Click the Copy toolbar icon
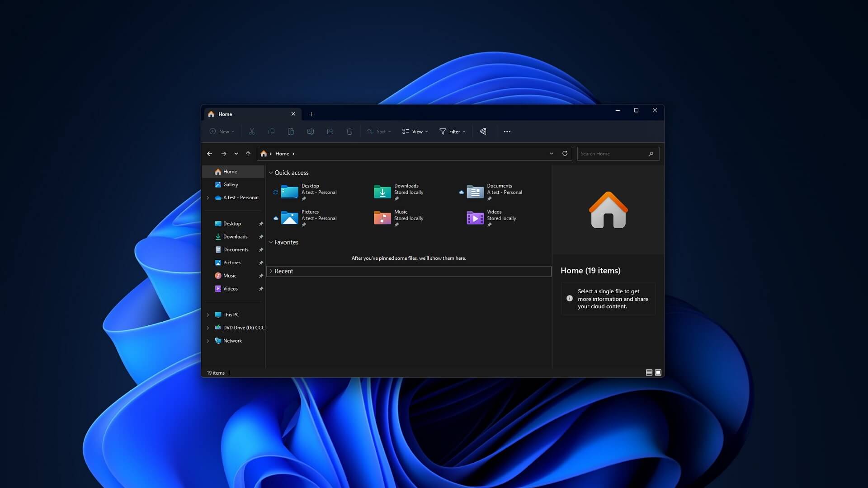Viewport: 868px width, 488px height. 271,131
